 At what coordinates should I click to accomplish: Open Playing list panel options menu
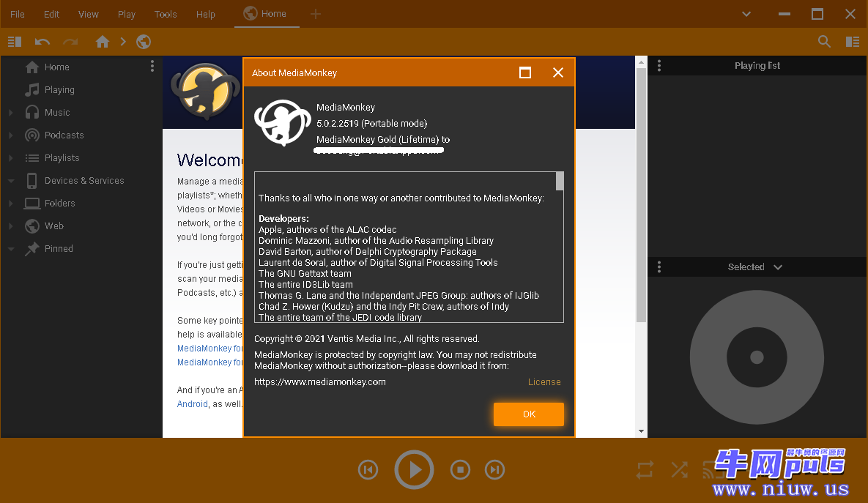[659, 66]
